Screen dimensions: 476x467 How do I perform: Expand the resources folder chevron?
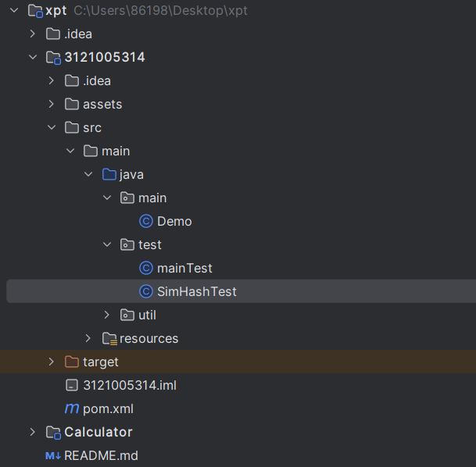click(x=88, y=338)
